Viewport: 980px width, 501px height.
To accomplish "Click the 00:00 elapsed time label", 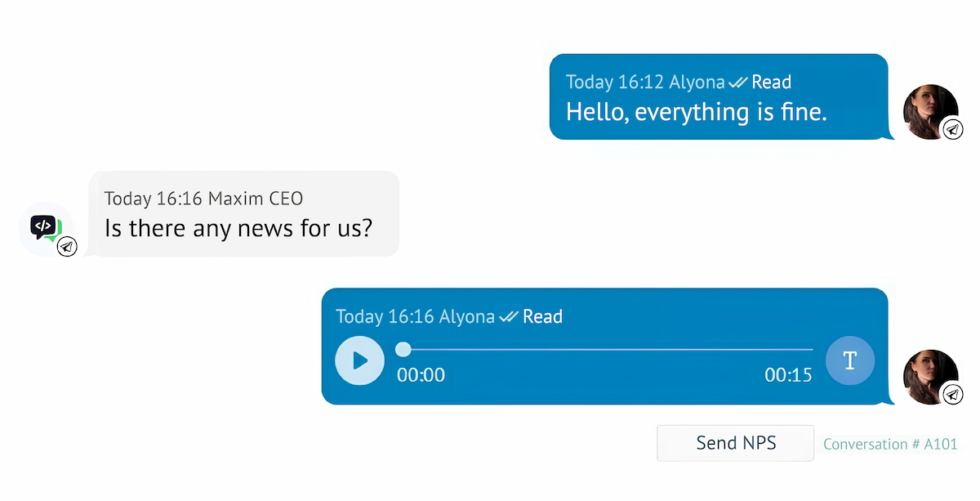I will coord(421,375).
